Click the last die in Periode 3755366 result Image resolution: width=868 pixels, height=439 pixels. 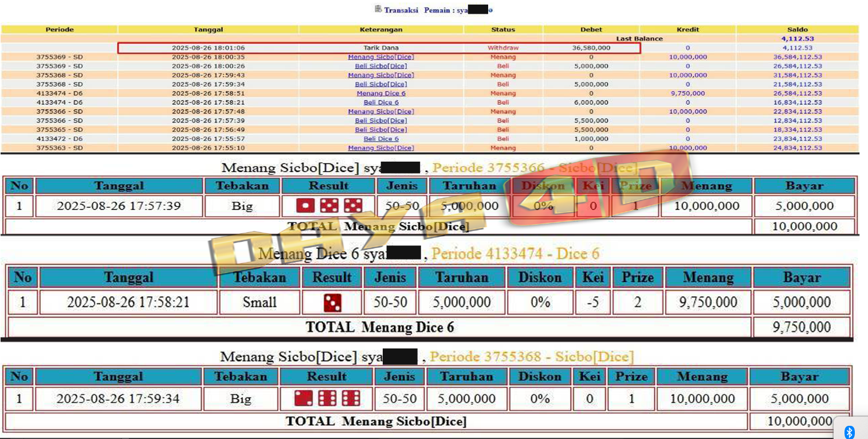click(353, 206)
